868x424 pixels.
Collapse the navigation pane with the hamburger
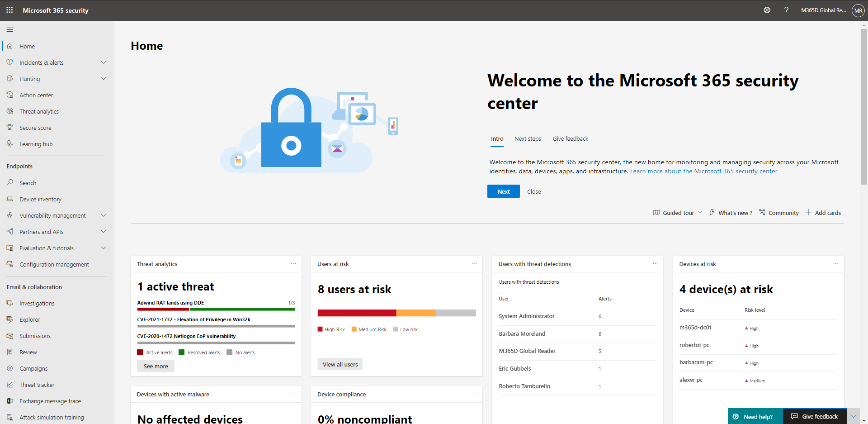9,29
